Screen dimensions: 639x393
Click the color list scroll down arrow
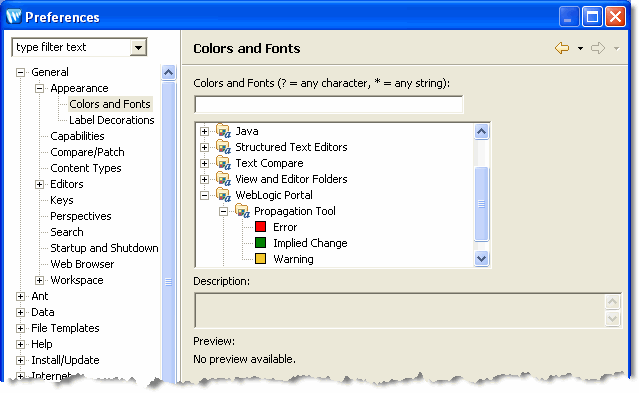[x=482, y=258]
